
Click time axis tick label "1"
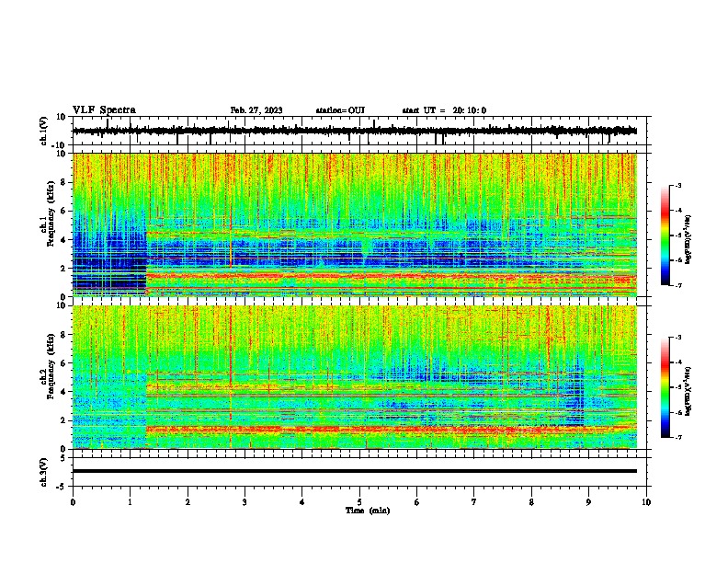tap(130, 502)
